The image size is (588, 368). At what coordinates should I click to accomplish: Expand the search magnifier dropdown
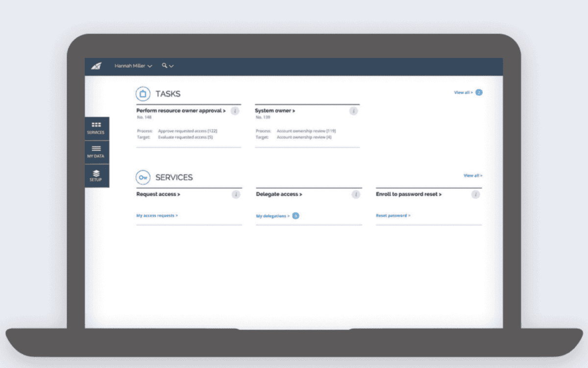168,66
